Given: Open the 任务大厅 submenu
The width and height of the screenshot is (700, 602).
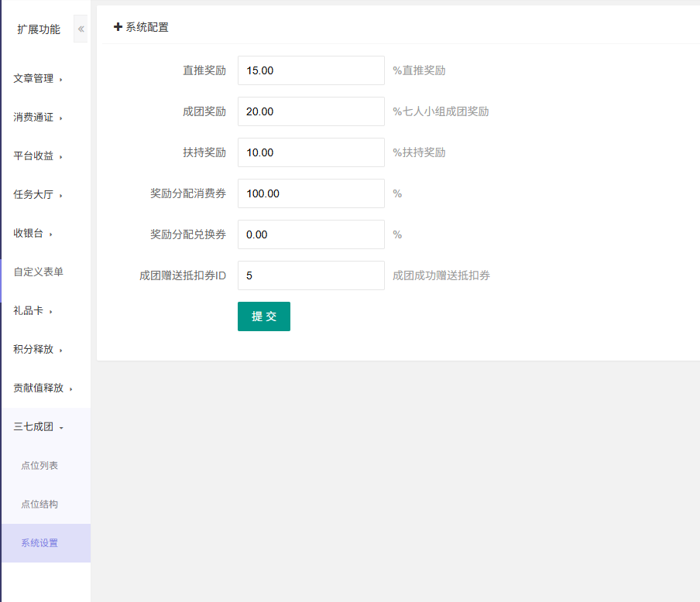Looking at the screenshot, I should click(37, 194).
